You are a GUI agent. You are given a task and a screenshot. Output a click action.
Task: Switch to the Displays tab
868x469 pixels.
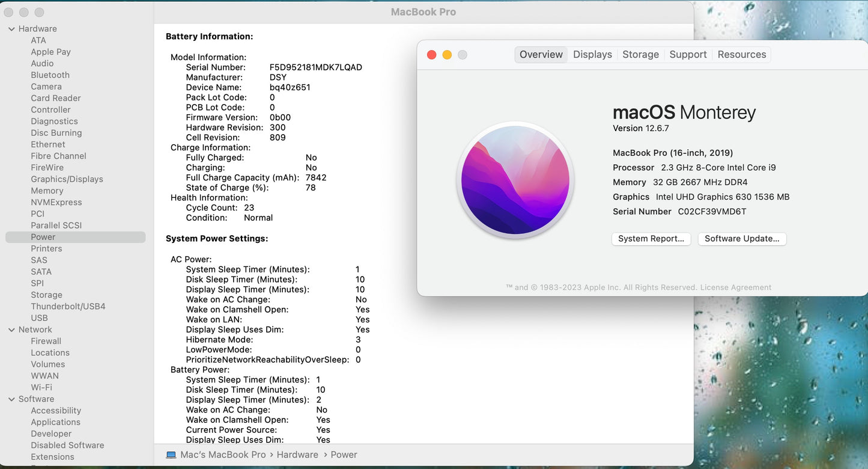pos(592,55)
